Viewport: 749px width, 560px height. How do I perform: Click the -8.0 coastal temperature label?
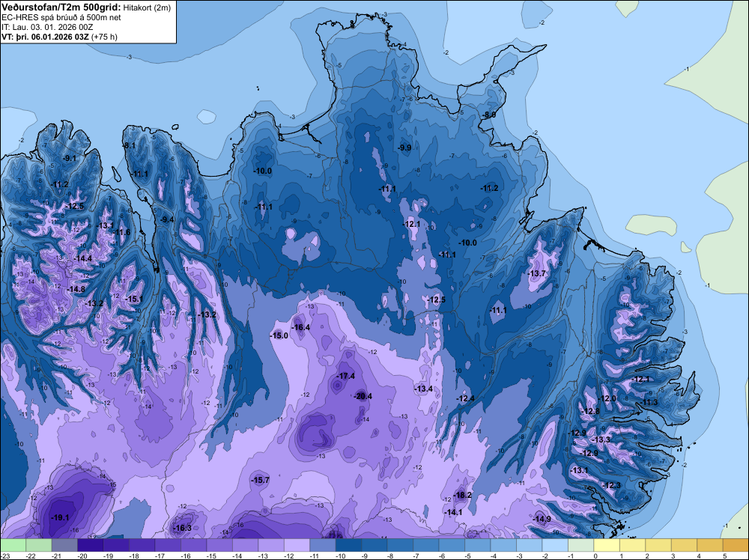[x=489, y=115]
